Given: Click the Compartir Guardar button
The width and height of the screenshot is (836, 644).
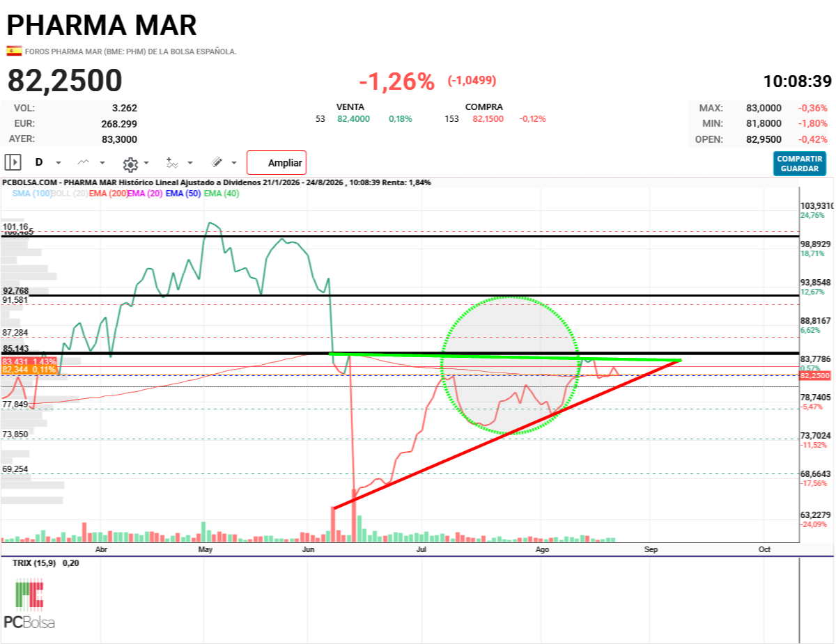Looking at the screenshot, I should (800, 164).
